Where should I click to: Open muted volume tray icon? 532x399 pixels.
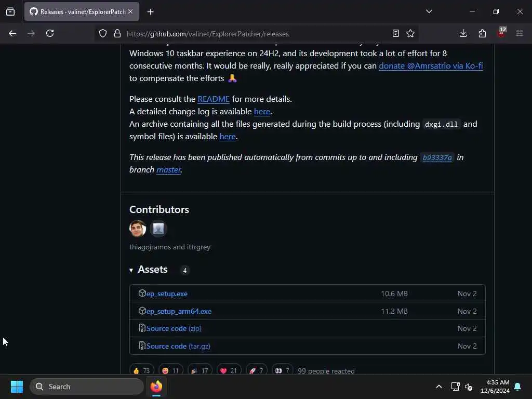pos(469,387)
